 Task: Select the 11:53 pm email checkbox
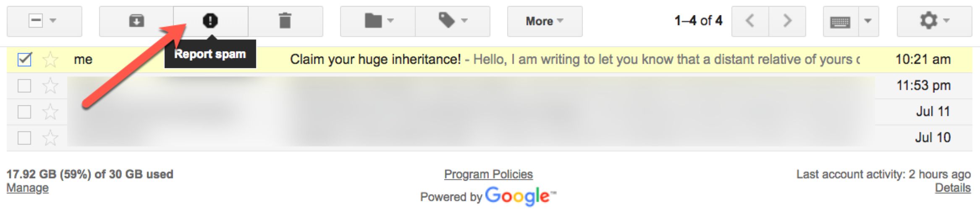tap(24, 86)
